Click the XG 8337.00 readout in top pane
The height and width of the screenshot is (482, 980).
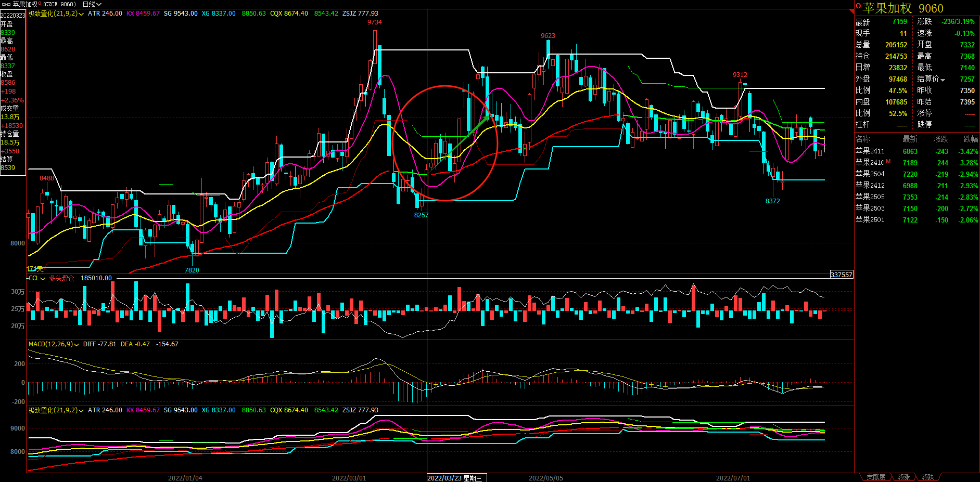click(219, 14)
